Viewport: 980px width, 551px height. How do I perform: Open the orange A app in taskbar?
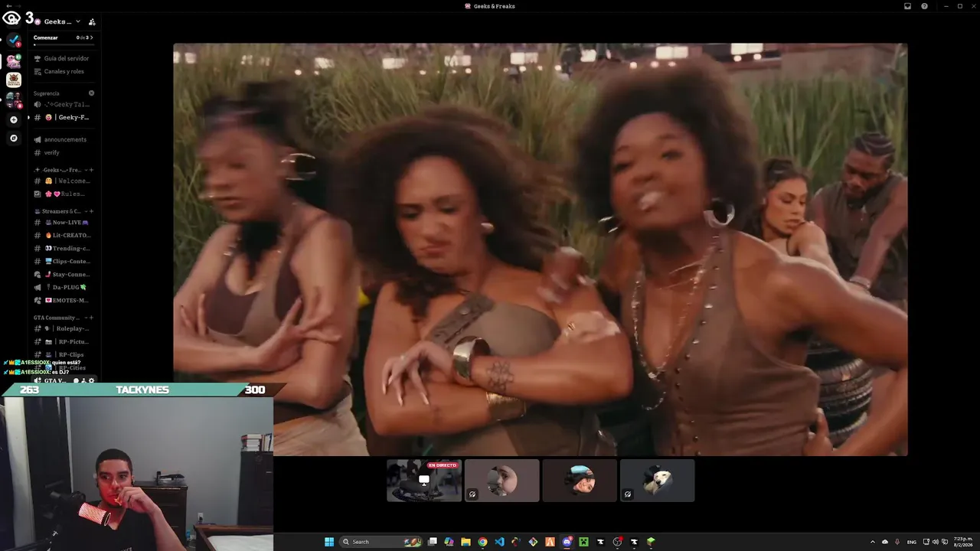[x=550, y=542]
